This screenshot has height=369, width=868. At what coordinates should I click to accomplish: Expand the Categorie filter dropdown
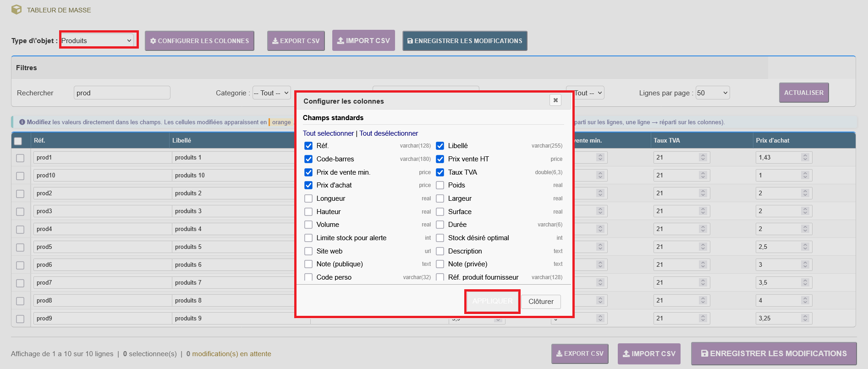tap(272, 93)
